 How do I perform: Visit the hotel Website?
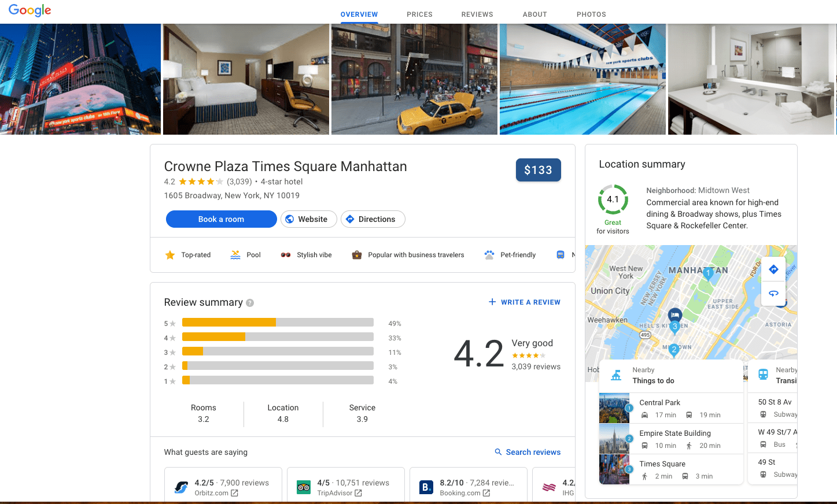pyautogui.click(x=309, y=219)
